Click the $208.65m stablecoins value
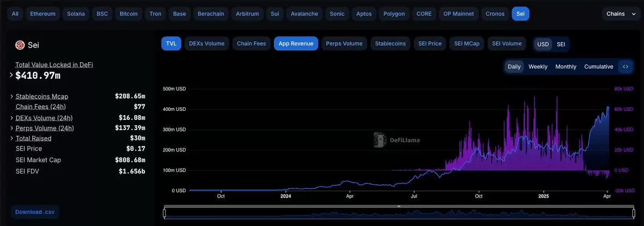Screen dimensions: 644x226 tap(130, 96)
